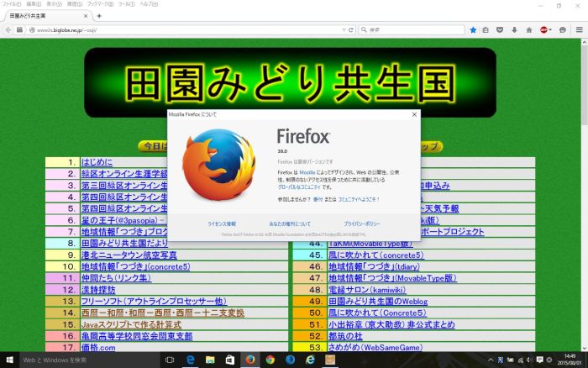Screen dimensions: 588x368
Task: Click the browser back arrow button
Action: point(8,29)
